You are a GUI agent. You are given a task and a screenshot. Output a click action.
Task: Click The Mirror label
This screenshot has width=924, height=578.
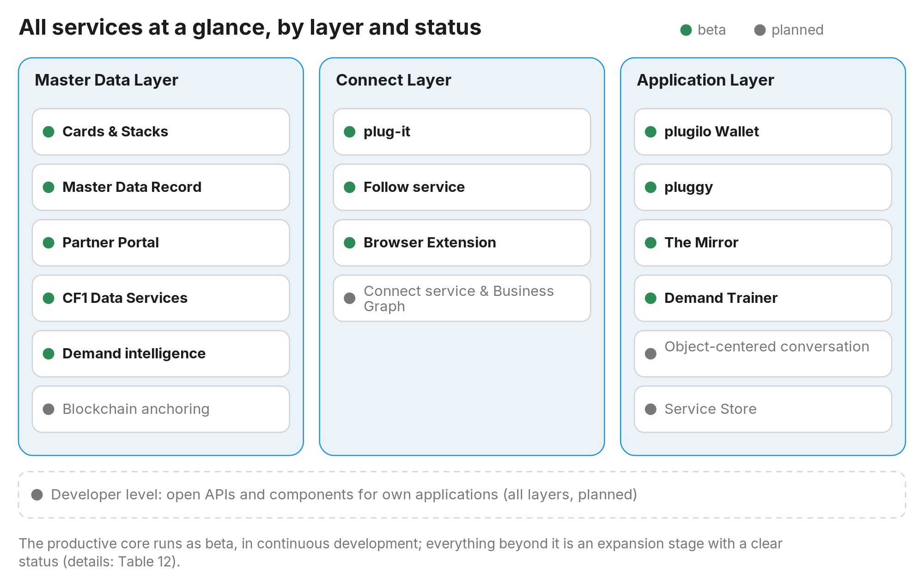point(701,243)
